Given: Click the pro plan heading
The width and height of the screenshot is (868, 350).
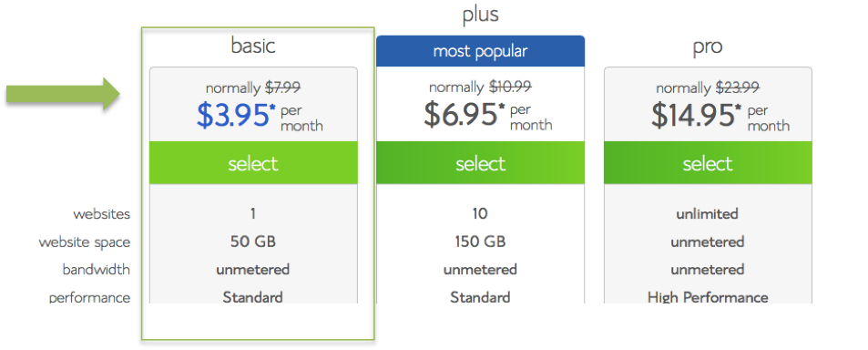Looking at the screenshot, I should pyautogui.click(x=708, y=47).
